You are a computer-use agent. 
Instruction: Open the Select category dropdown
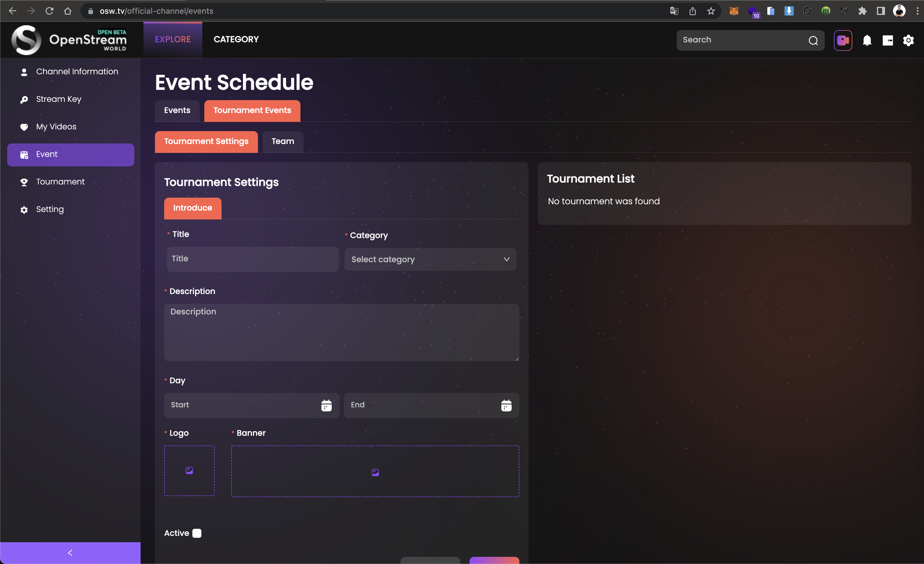pyautogui.click(x=430, y=260)
